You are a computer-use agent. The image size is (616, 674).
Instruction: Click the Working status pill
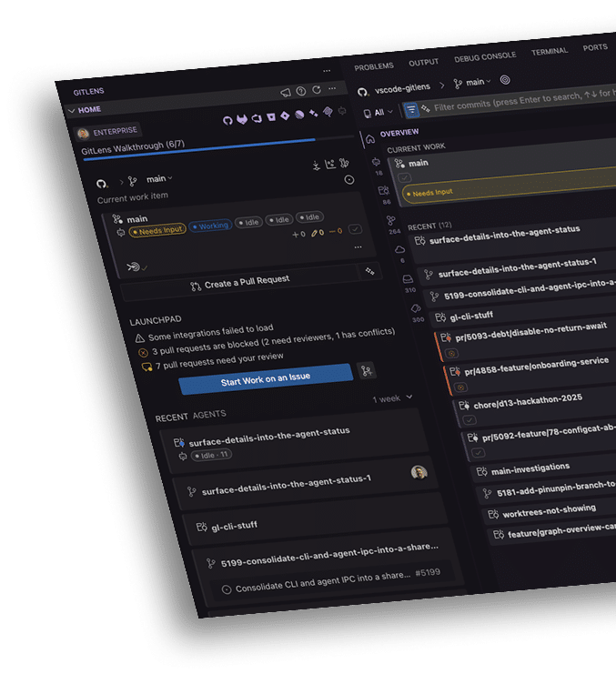(210, 226)
